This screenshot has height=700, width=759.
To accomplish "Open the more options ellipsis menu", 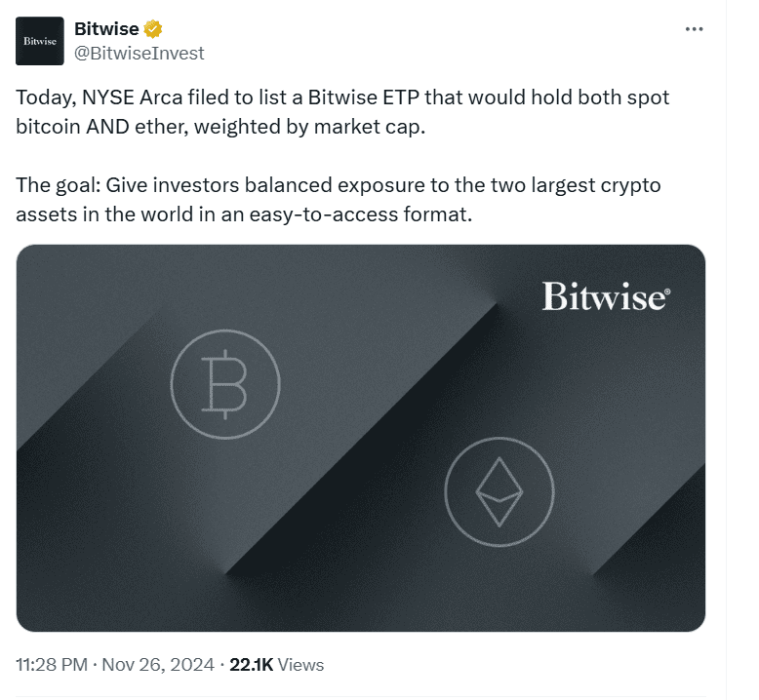I will [695, 28].
